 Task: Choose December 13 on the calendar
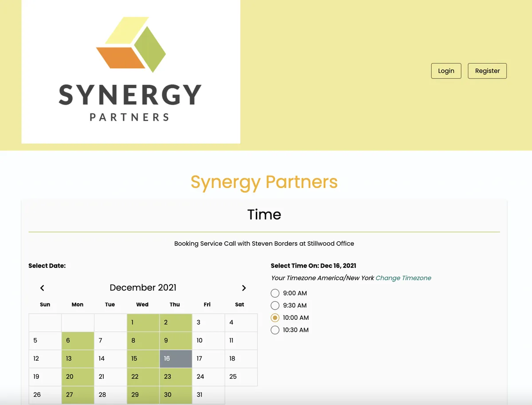pyautogui.click(x=78, y=359)
